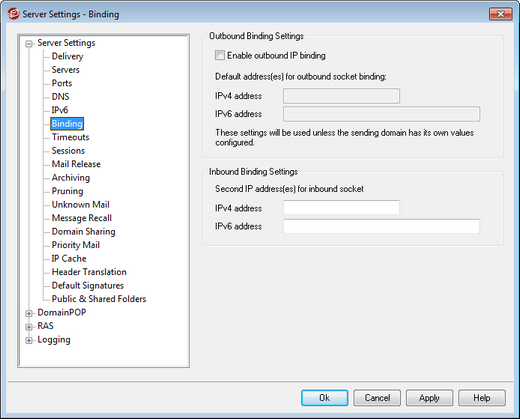Click the Apply button

[x=429, y=398]
